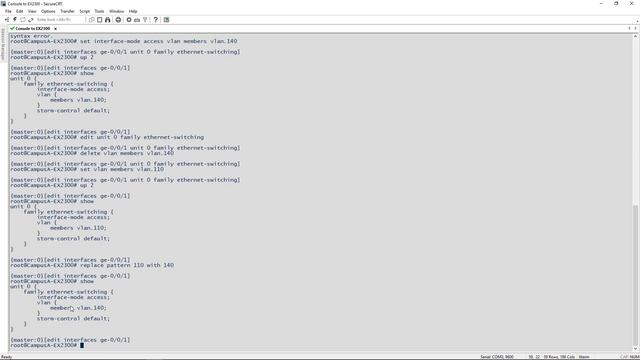The height and width of the screenshot is (360, 640).
Task: Open Help via question mark icon
Action: tap(156, 20)
